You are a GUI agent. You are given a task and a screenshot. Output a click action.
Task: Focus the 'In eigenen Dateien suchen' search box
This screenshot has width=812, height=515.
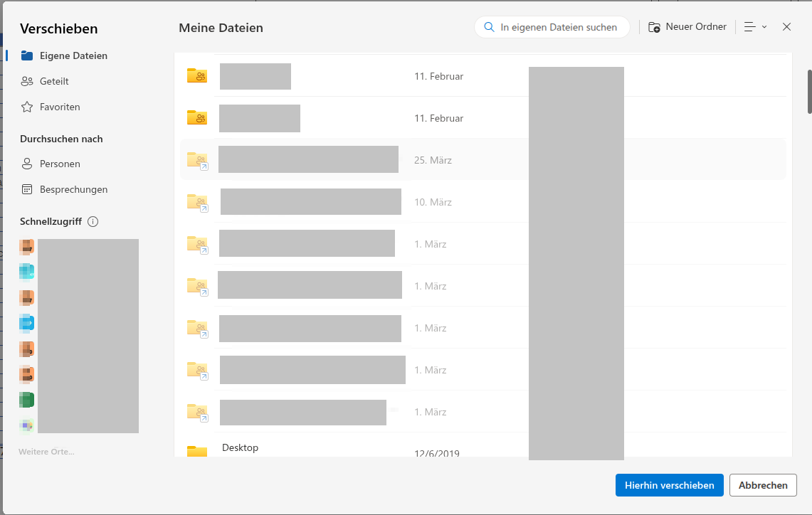[x=552, y=27]
